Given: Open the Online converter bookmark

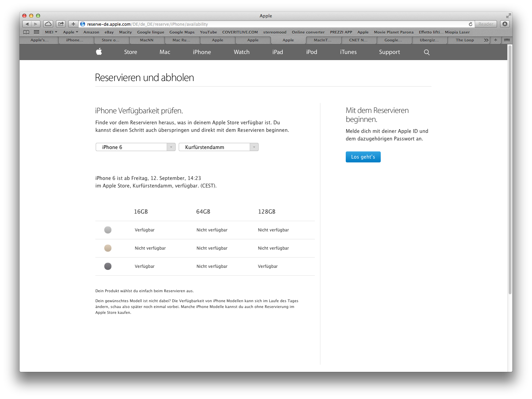Looking at the screenshot, I should pyautogui.click(x=308, y=32).
